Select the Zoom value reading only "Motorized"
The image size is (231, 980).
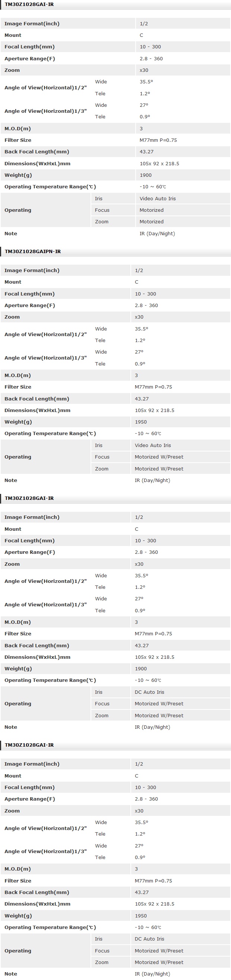(152, 222)
